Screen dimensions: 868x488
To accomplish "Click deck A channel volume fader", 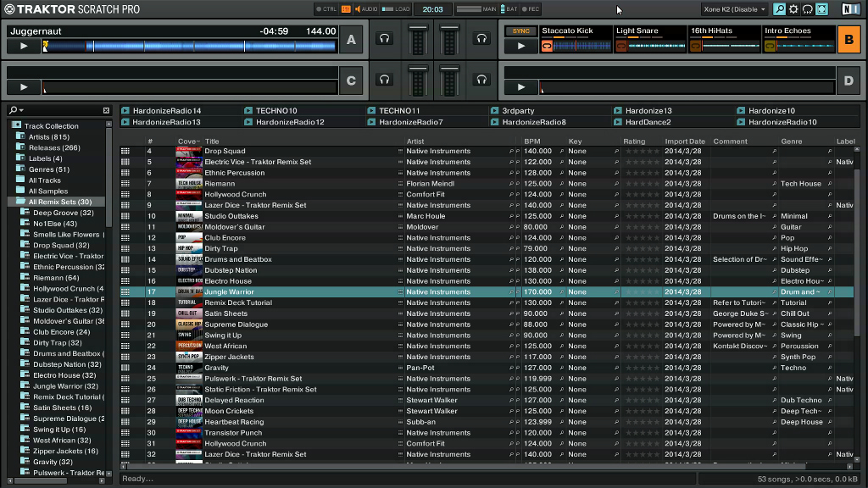I will pyautogui.click(x=418, y=40).
